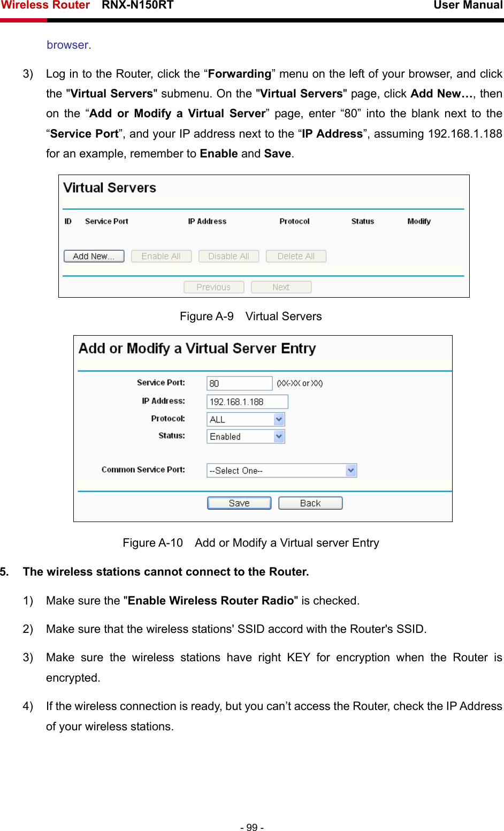Open the Common Service Port dropdown
504x831 pixels.
click(282, 471)
